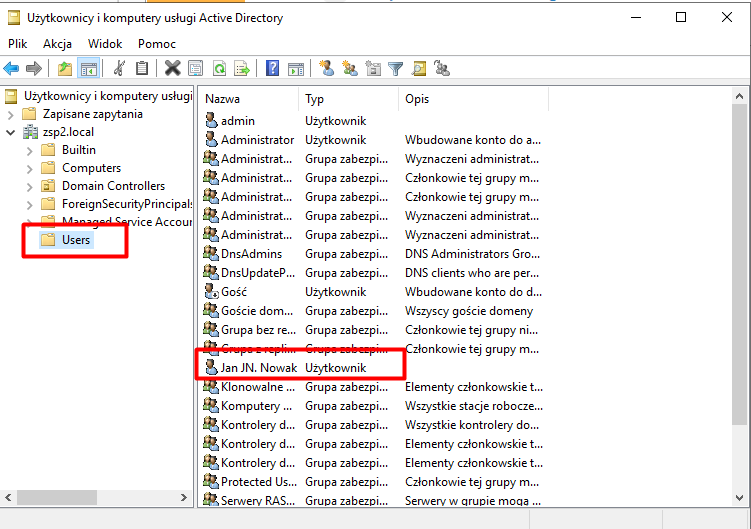Viewport: 751px width, 529px height.
Task: Select the Users container in the tree
Action: [76, 240]
